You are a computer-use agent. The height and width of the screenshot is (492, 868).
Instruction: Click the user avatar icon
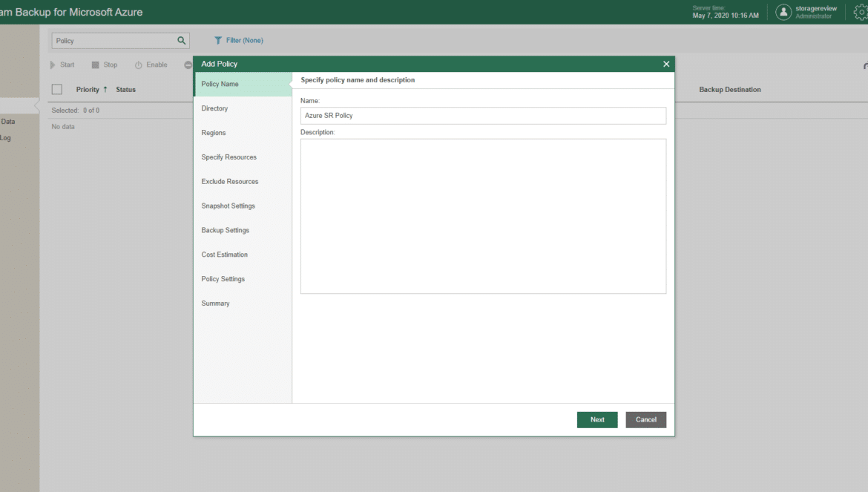point(783,12)
